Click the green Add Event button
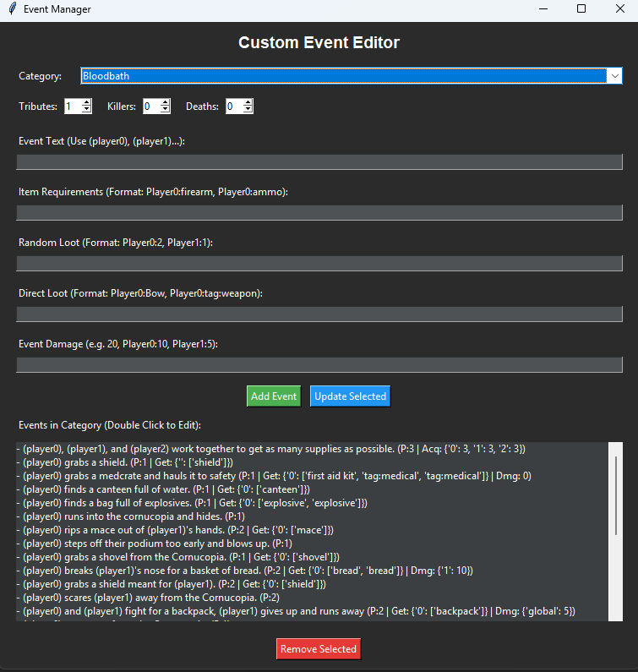Screen dimensions: 638x672 274,396
